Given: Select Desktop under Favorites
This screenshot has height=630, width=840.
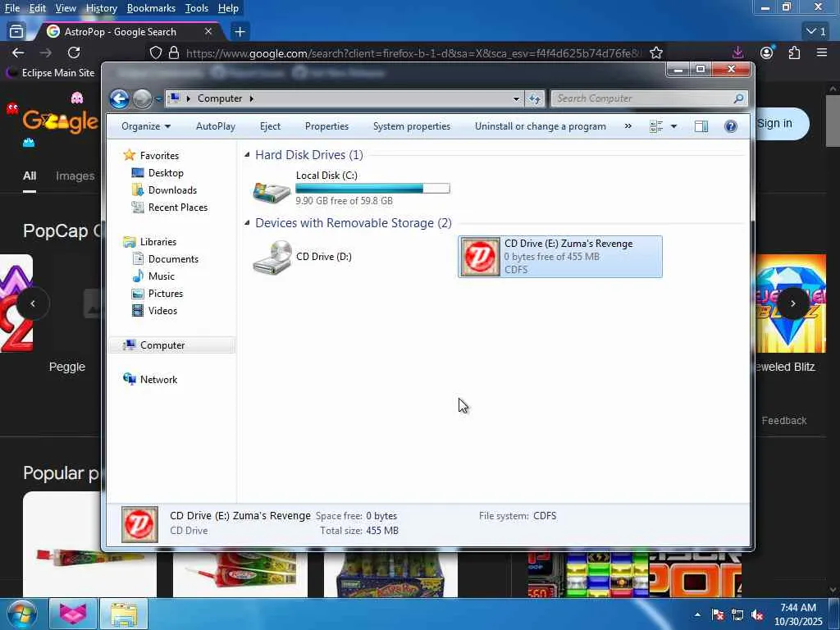Looking at the screenshot, I should pos(166,173).
